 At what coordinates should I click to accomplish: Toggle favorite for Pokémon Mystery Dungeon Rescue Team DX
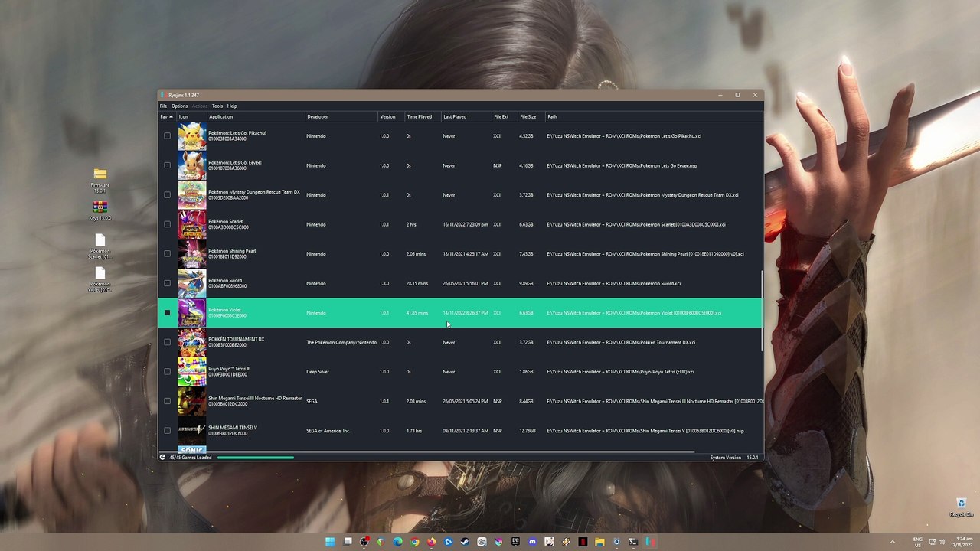click(x=167, y=195)
